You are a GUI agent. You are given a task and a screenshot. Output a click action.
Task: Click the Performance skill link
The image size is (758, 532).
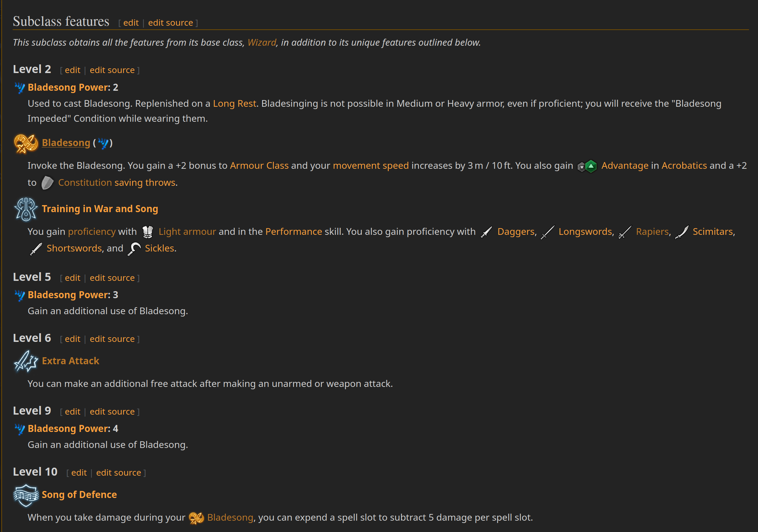click(293, 231)
